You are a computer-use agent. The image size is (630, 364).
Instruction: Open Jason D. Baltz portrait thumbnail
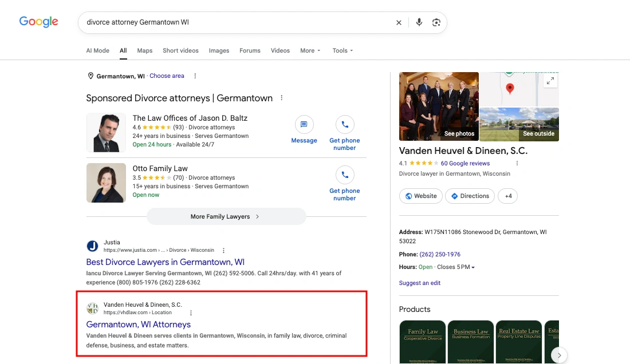click(106, 133)
